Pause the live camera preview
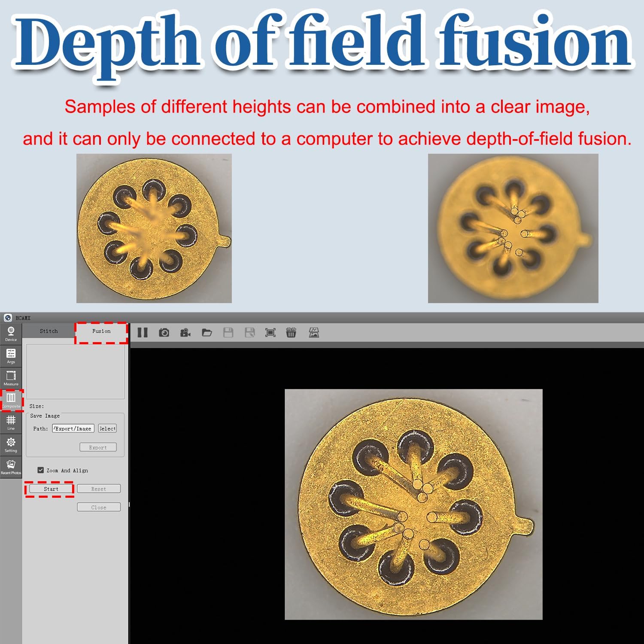The width and height of the screenshot is (644, 644). (x=143, y=332)
